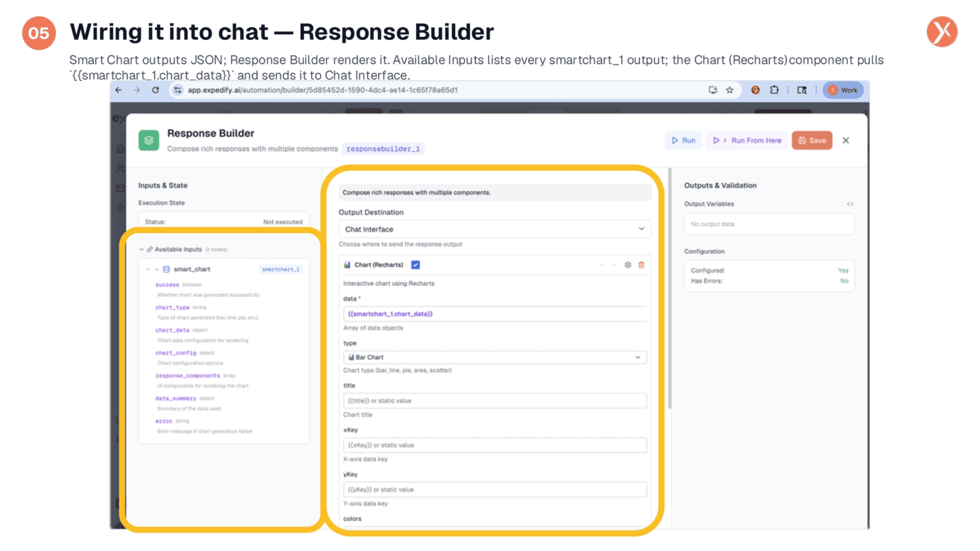Click the home icon in the dark left sidebar

click(x=120, y=148)
